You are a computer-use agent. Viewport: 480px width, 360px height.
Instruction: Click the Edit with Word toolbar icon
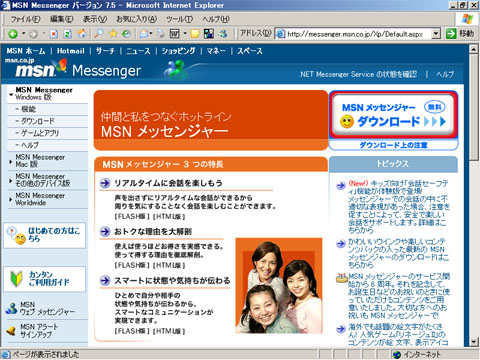pyautogui.click(x=175, y=34)
